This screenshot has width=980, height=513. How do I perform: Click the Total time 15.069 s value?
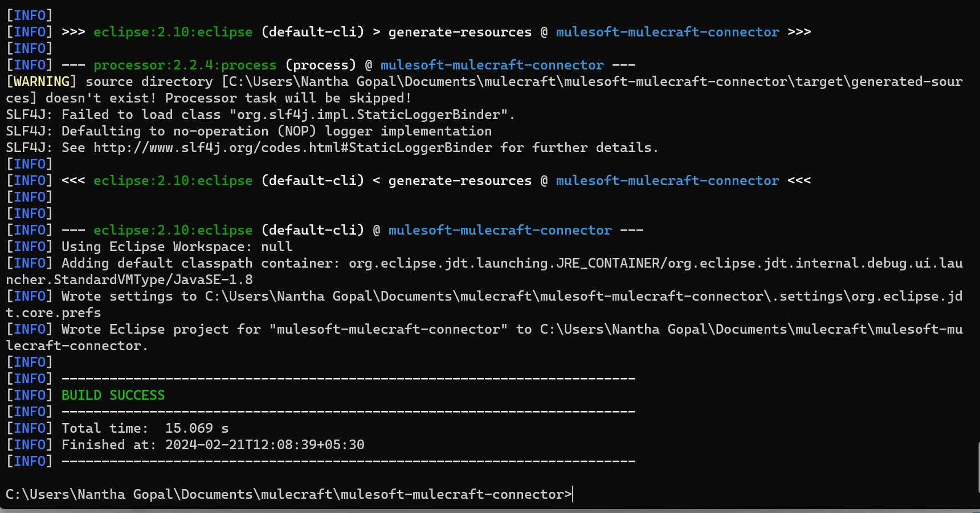pos(197,428)
